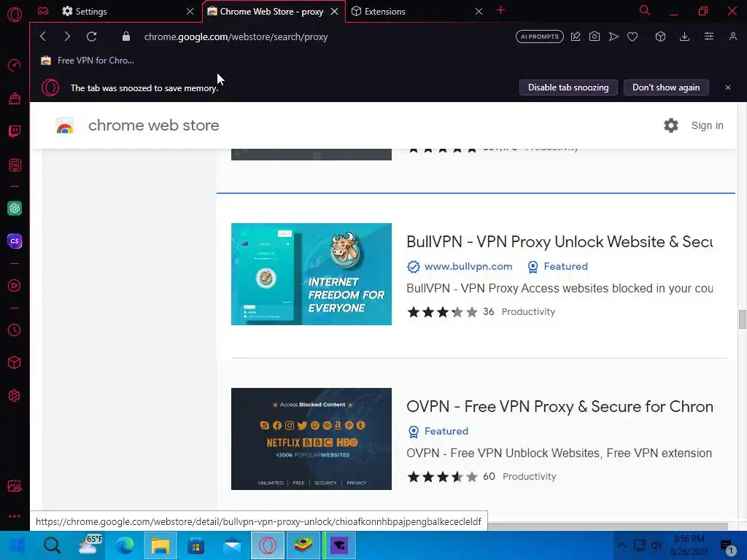Open Twitch panel in the sidebar
Viewport: 747px width, 560px height.
(x=15, y=131)
